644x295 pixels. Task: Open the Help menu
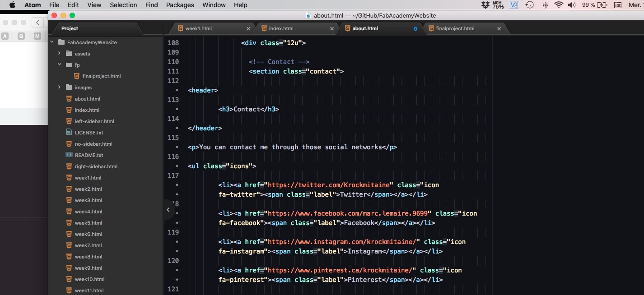tap(241, 5)
